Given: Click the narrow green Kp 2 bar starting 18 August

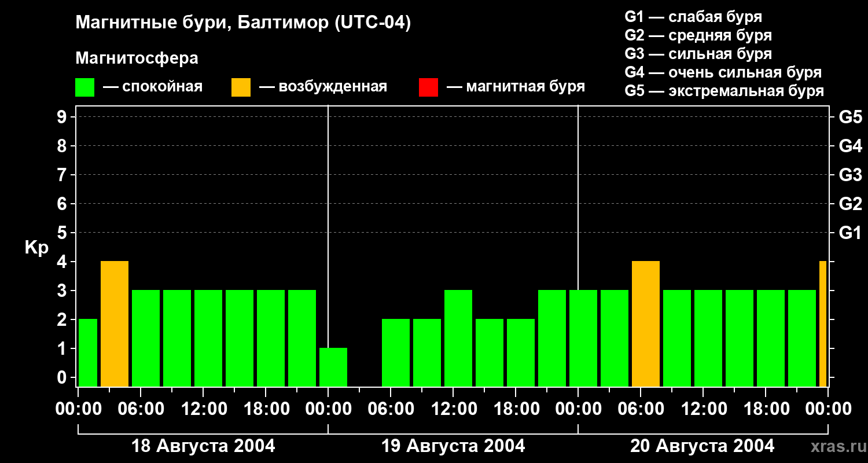Looking at the screenshot, I should [88, 353].
